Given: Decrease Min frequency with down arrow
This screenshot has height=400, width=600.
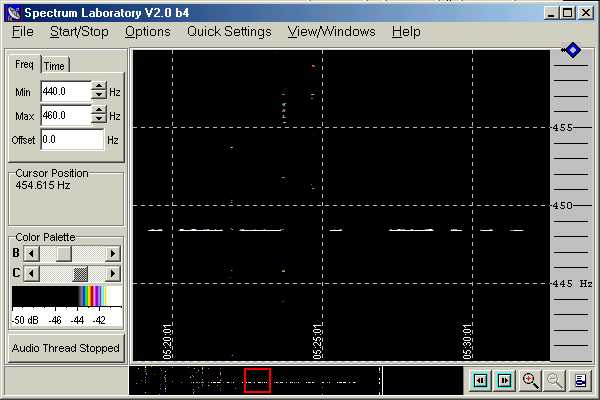Looking at the screenshot, I should (99, 96).
